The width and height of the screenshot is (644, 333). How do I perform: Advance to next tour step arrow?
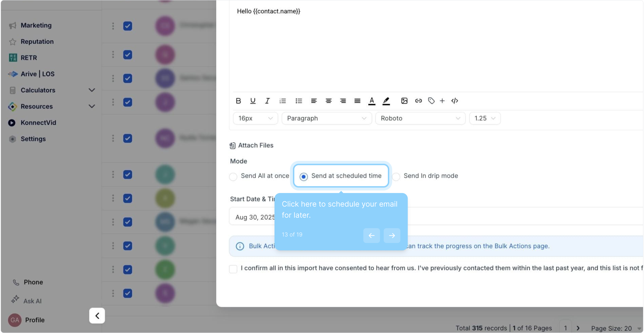coord(392,236)
